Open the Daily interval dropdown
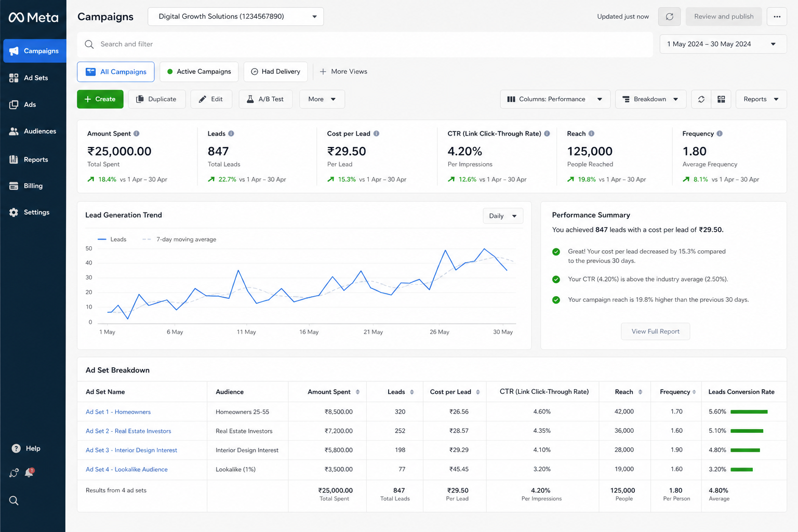The width and height of the screenshot is (798, 532). coord(503,216)
